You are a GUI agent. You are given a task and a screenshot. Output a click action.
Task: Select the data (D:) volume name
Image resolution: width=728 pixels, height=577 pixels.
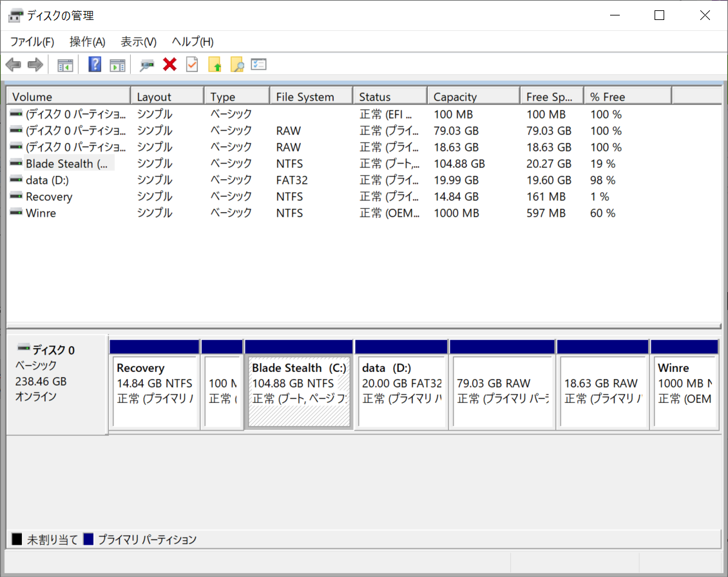[48, 180]
